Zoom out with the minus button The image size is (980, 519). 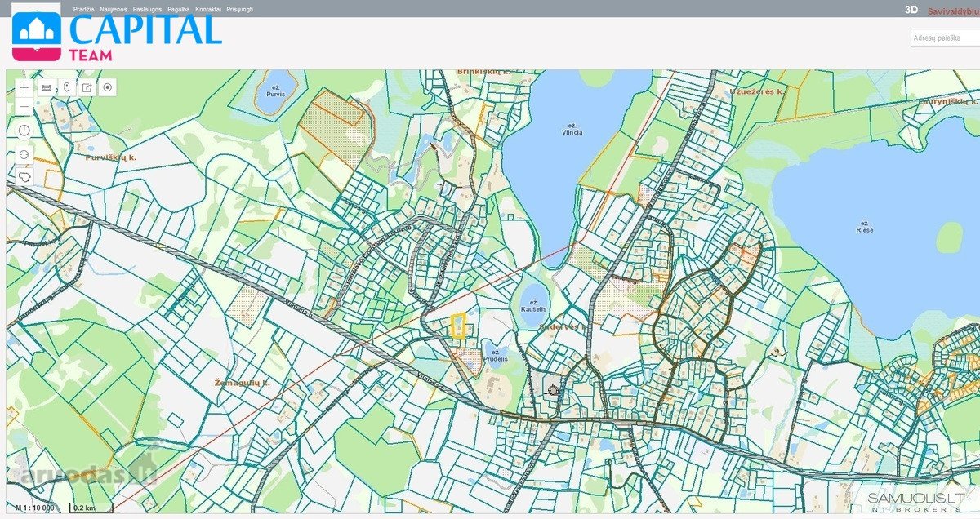pyautogui.click(x=24, y=107)
